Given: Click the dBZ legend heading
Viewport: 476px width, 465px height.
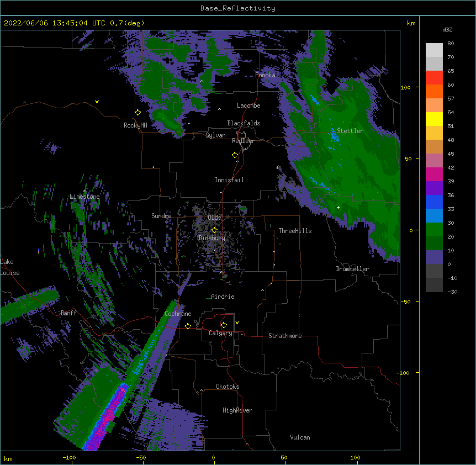Looking at the screenshot, I should (x=447, y=30).
